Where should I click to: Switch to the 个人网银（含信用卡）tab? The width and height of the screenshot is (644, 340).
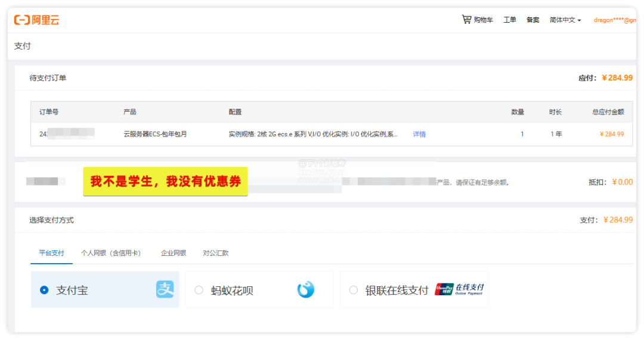(x=111, y=253)
